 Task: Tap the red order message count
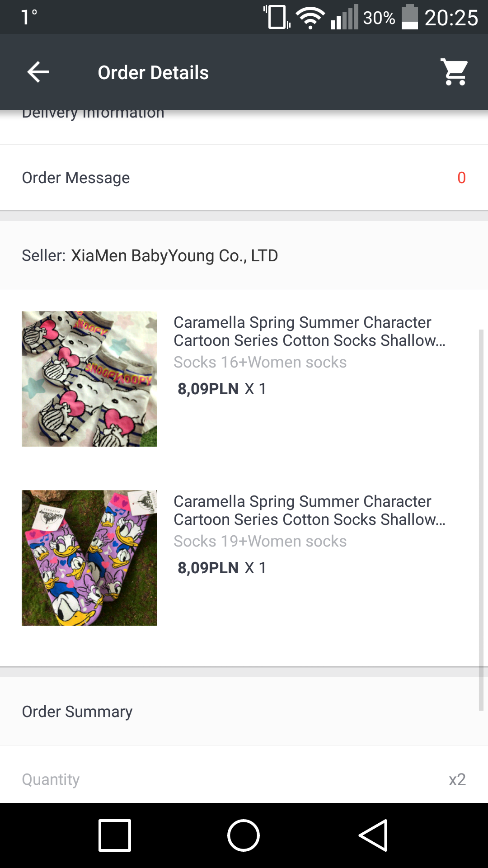pyautogui.click(x=461, y=178)
